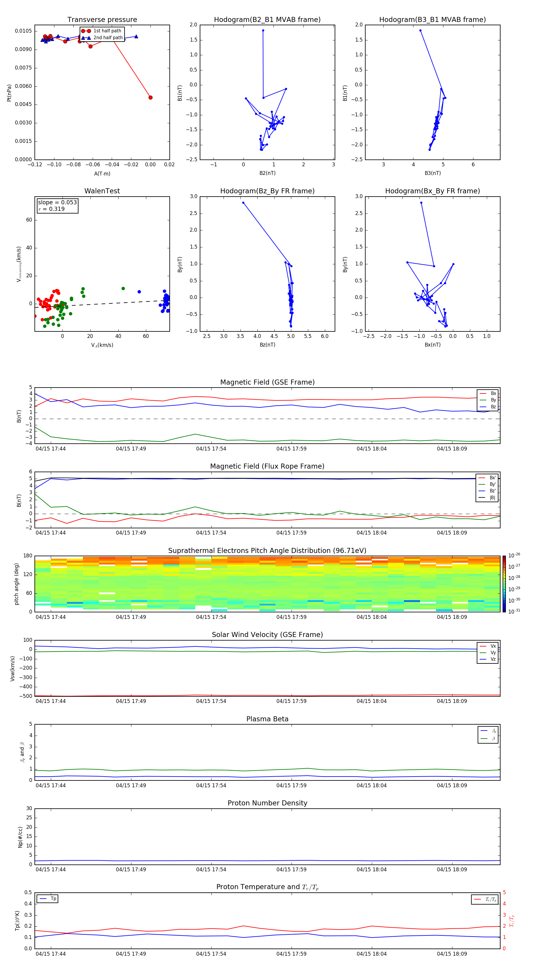Click 'By' in GSE magnetic field legend
535x980 pixels.
click(x=488, y=400)
